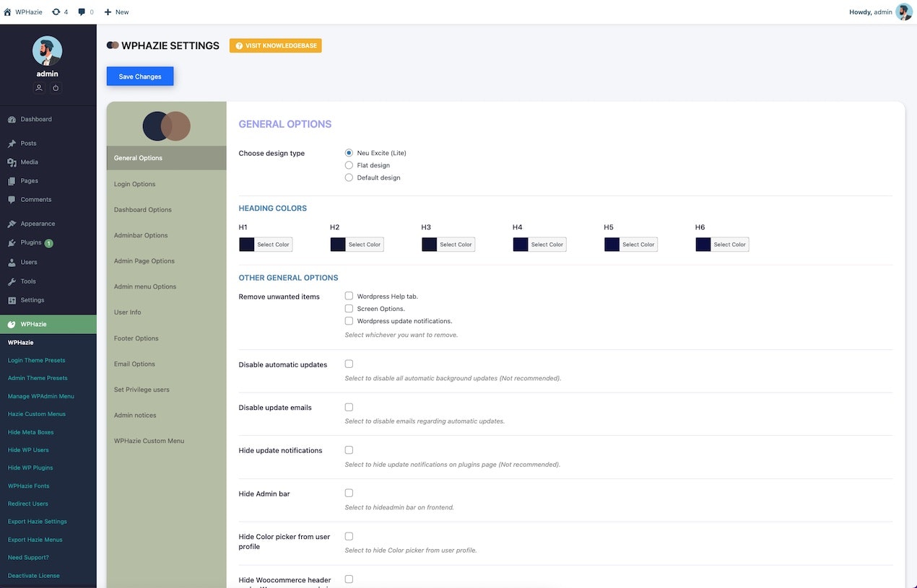Screen dimensions: 917x588
Task: Click the Deactivate License link
Action: point(34,576)
